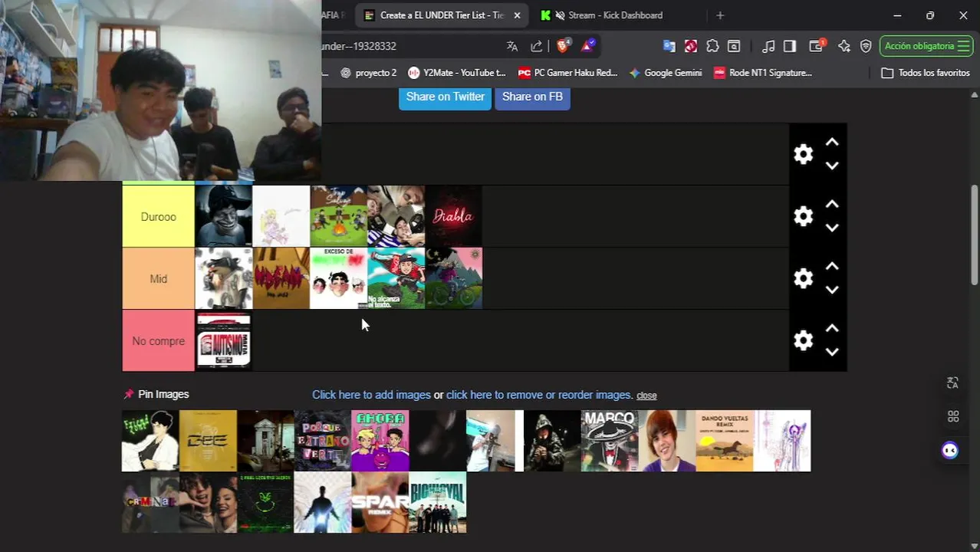Click the small close link
Viewport: 980px width, 552px height.
click(646, 396)
